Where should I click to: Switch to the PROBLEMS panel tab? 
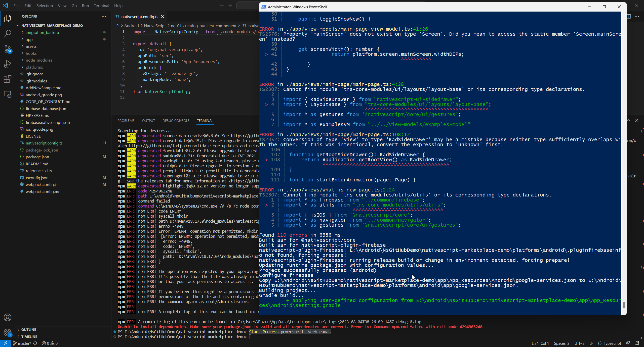pos(126,121)
